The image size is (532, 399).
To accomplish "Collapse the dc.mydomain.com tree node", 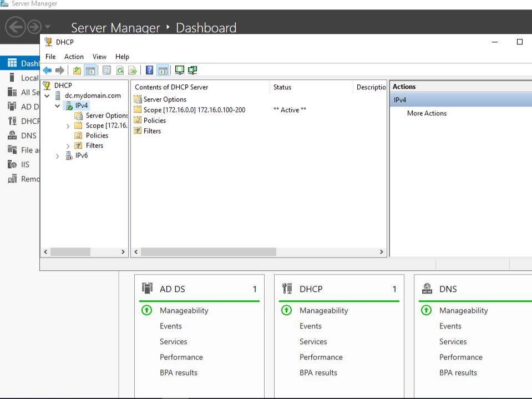I will (47, 95).
